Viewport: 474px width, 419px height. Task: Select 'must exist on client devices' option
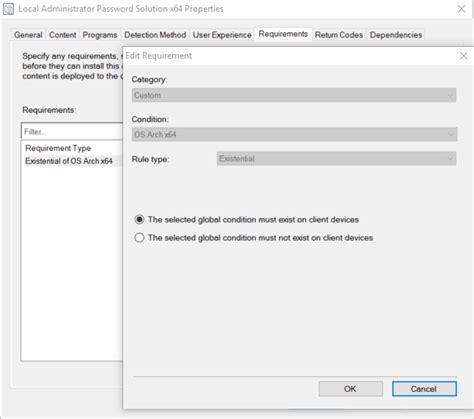pos(247,219)
